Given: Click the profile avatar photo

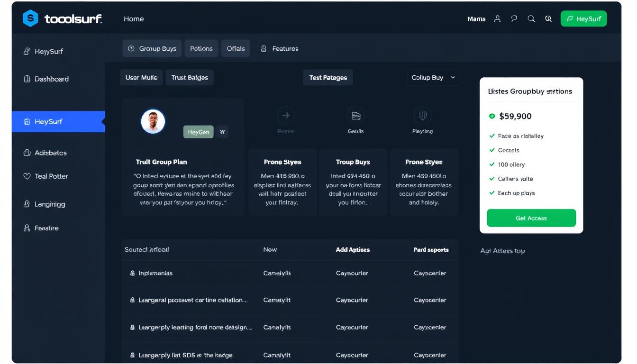Looking at the screenshot, I should (x=153, y=121).
